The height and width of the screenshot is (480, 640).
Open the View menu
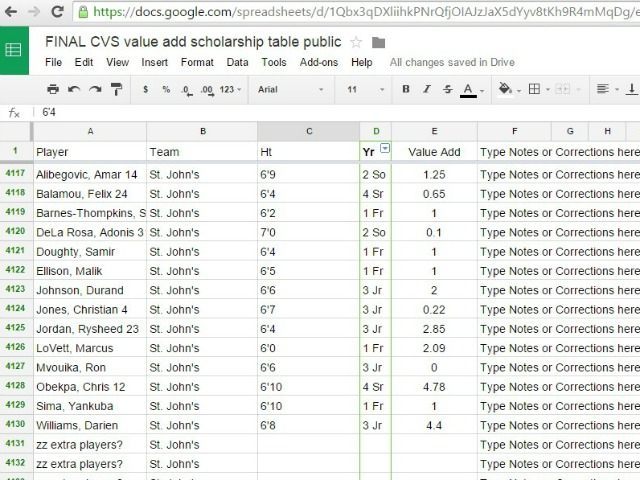click(118, 62)
